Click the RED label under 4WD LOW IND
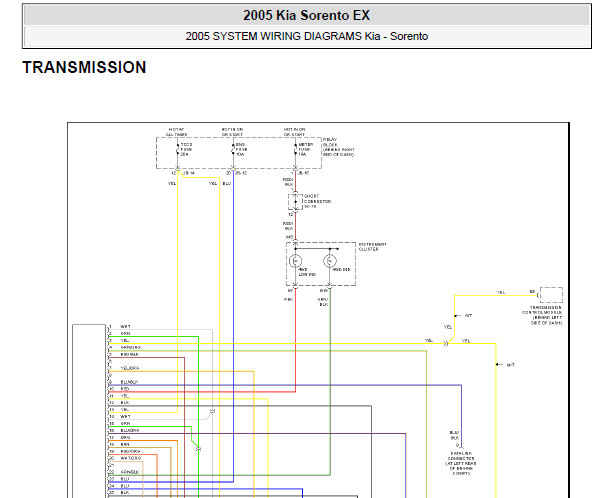609x498 pixels. point(288,299)
